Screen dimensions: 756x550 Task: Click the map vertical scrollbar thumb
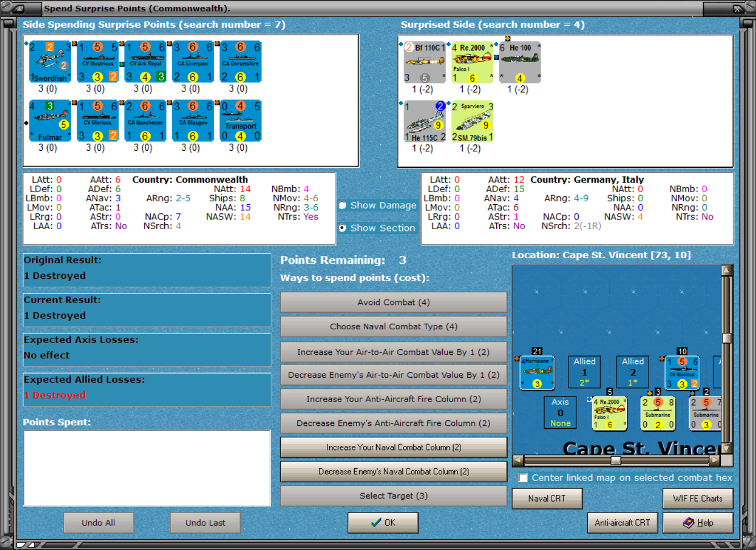[726, 338]
